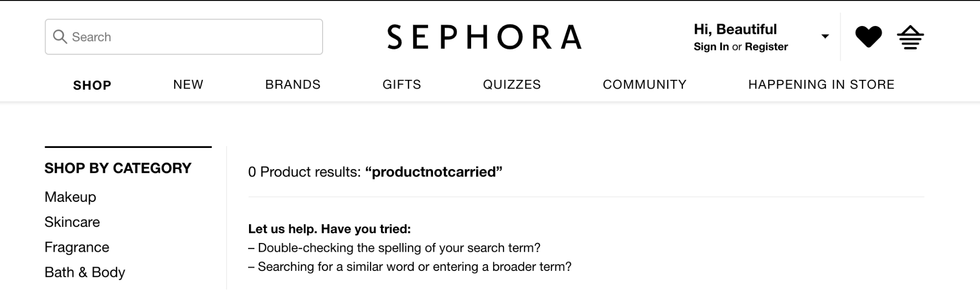Click the Hi, Beautiful greeting
This screenshot has width=980, height=290.
tap(735, 29)
